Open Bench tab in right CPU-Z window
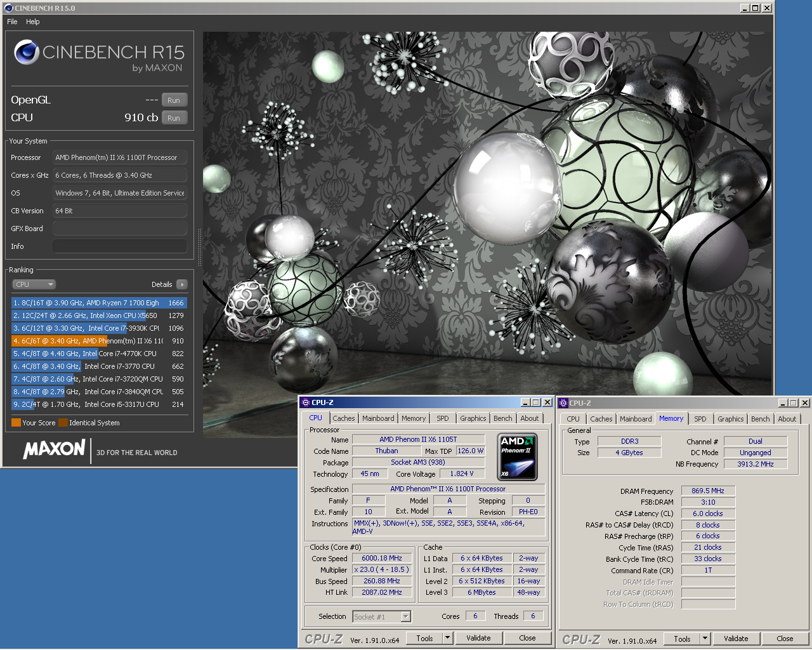 (x=761, y=419)
